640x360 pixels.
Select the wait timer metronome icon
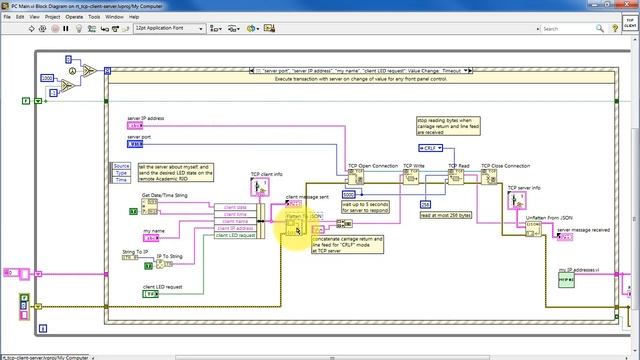(72, 71)
